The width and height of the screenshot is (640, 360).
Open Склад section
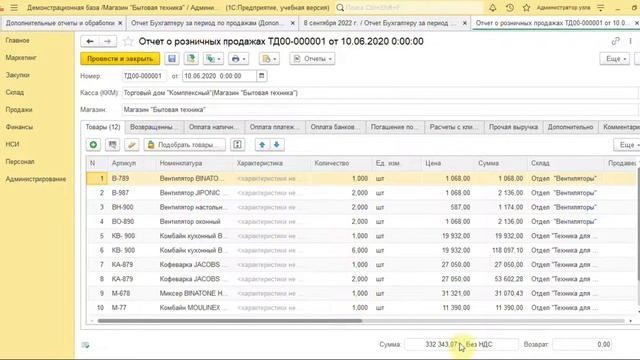pos(15,92)
